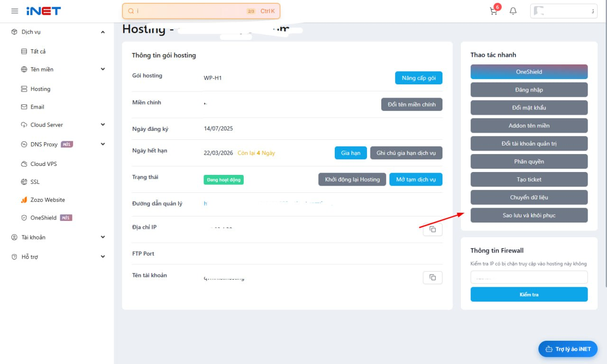Click Đổi mật khẩu quick action
The image size is (607, 364).
(x=529, y=108)
